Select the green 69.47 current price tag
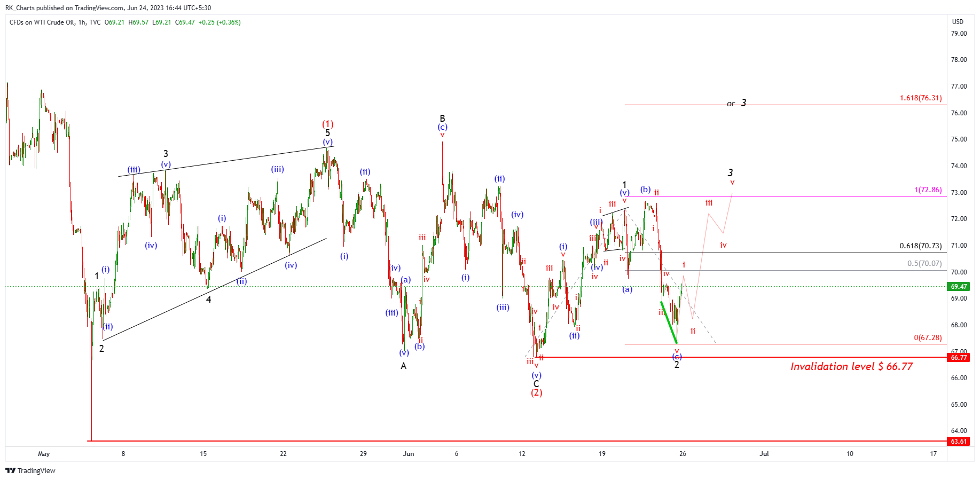This screenshot has width=980, height=480. click(x=959, y=287)
